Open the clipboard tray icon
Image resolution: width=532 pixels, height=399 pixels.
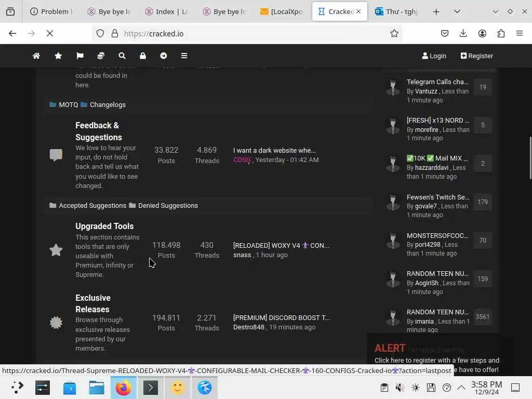click(x=384, y=388)
